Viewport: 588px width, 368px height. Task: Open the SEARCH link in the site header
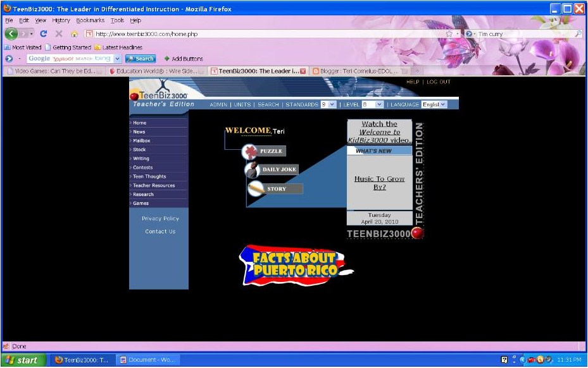point(268,104)
